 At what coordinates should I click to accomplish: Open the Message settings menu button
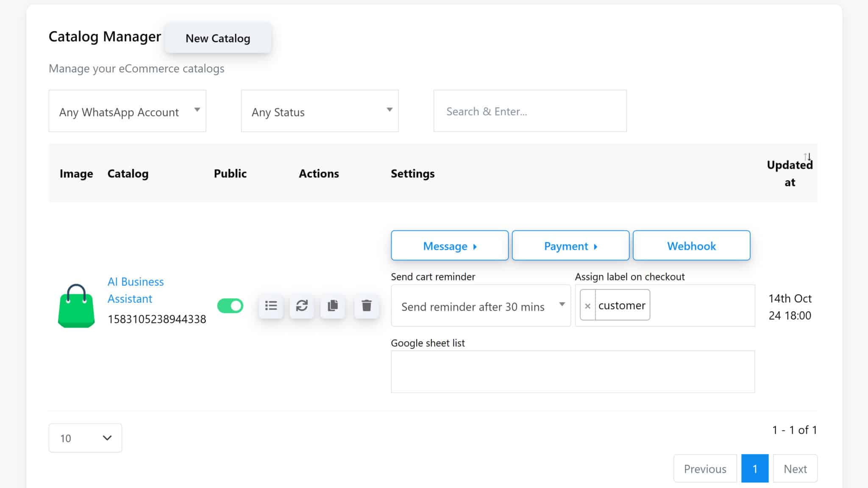coord(449,246)
